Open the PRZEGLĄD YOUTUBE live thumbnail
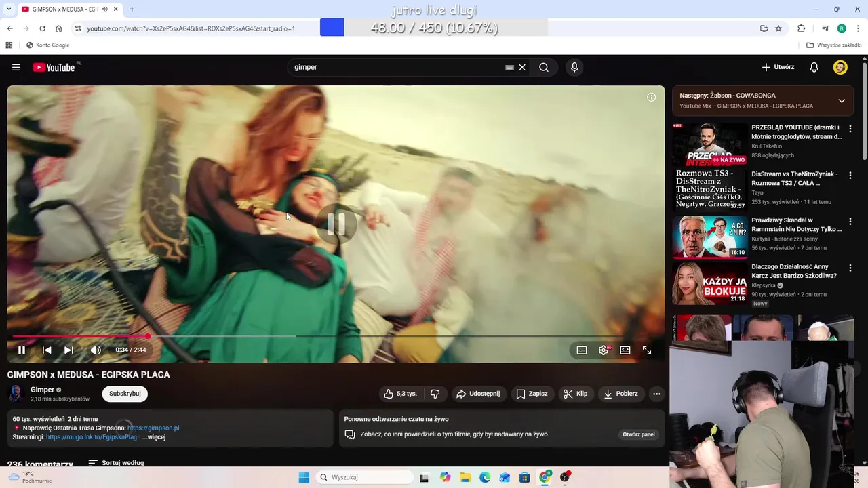The height and width of the screenshot is (488, 868). (x=710, y=145)
